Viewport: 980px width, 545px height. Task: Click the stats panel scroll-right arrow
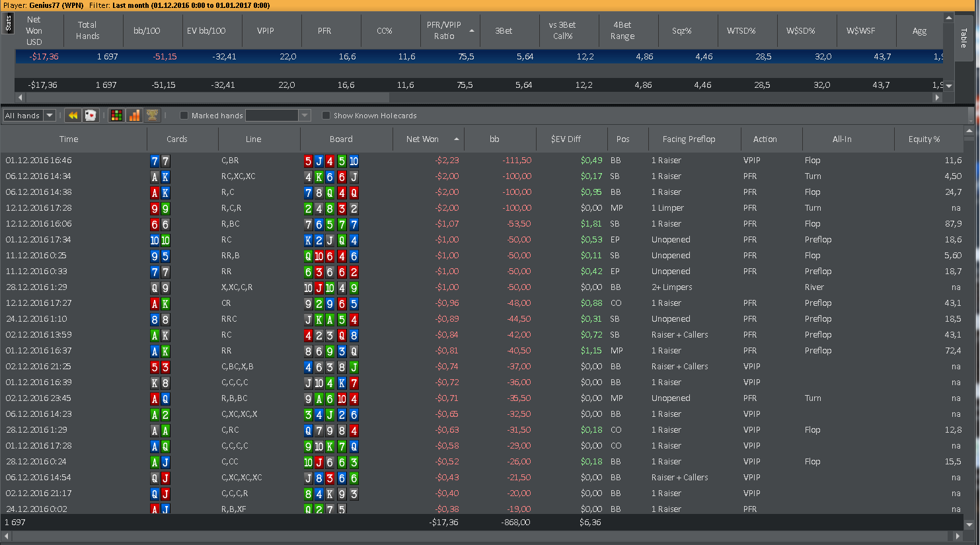[x=937, y=97]
